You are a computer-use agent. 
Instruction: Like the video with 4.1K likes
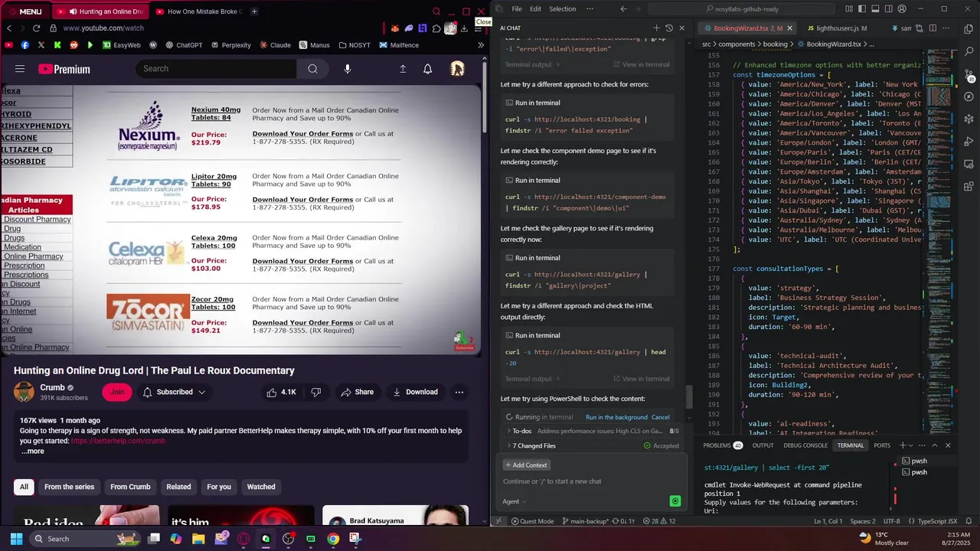tap(280, 392)
